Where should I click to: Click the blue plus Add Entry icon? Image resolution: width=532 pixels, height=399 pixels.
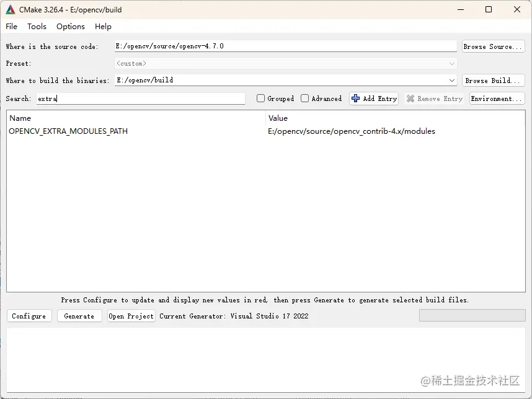[355, 99]
